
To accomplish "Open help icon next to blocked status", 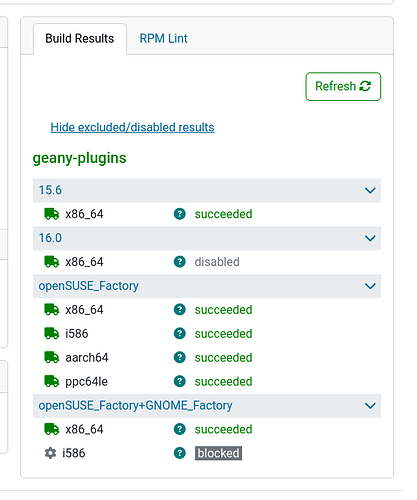I will (180, 453).
